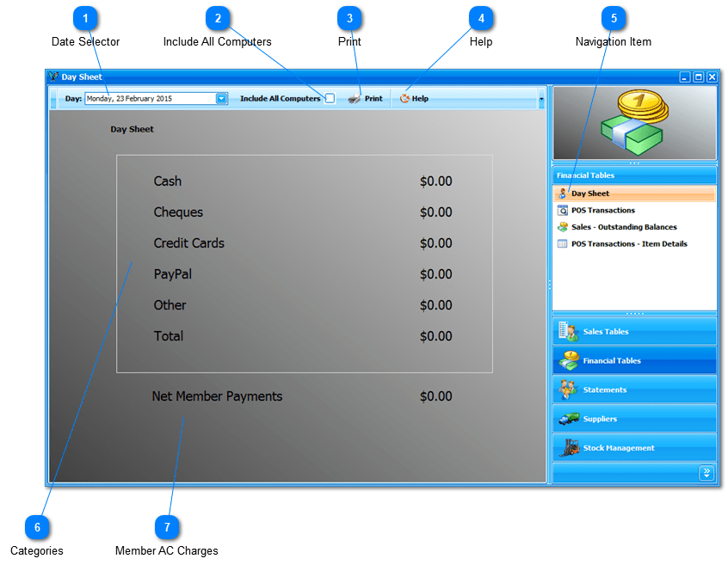This screenshot has height=571, width=728.
Task: Click the Net Member Payments label
Action: tap(218, 396)
